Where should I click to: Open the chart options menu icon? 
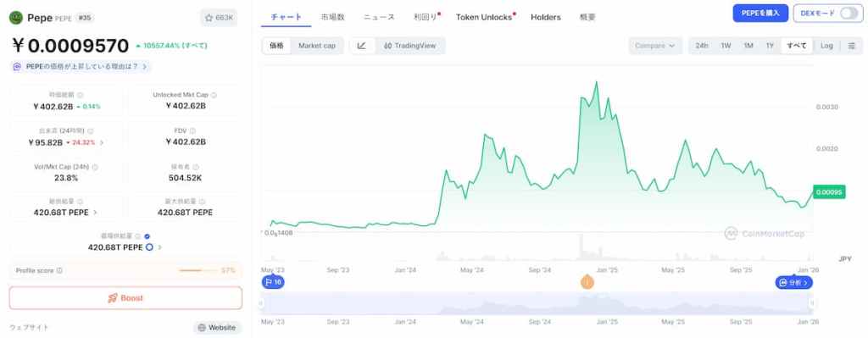click(851, 46)
